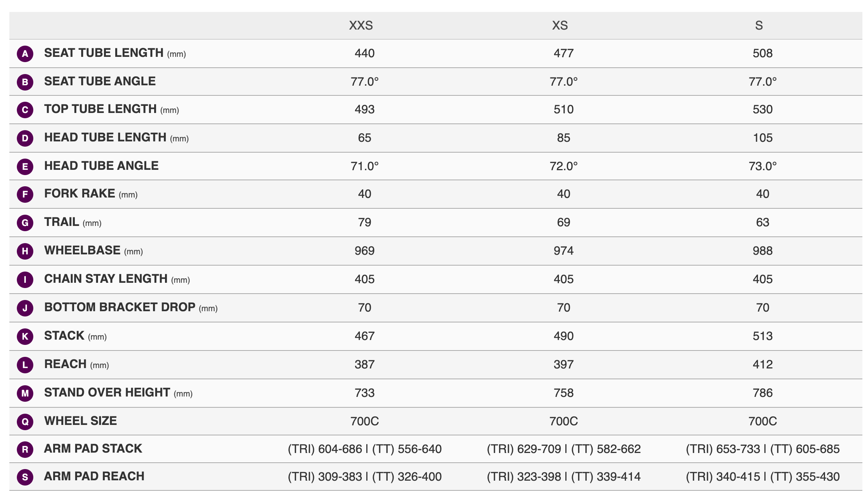
Task: Click the XXS Arm Pad Stack value
Action: pyautogui.click(x=365, y=449)
